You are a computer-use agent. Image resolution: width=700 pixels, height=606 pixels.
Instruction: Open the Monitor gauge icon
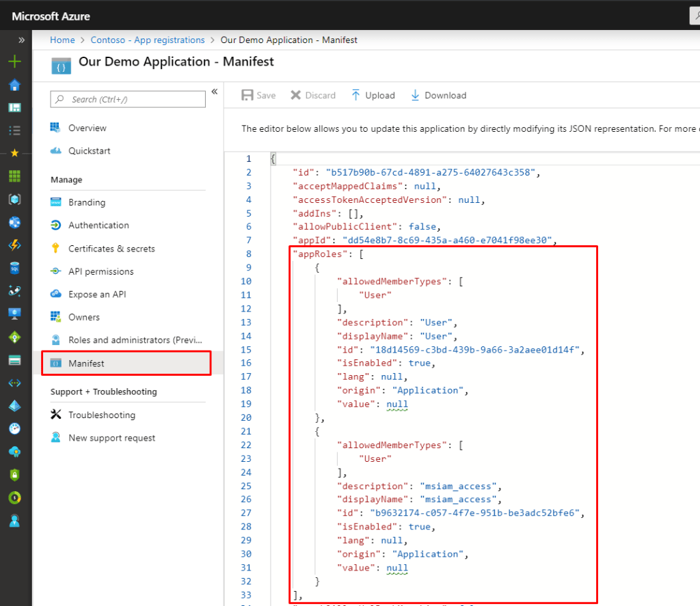coord(15,429)
